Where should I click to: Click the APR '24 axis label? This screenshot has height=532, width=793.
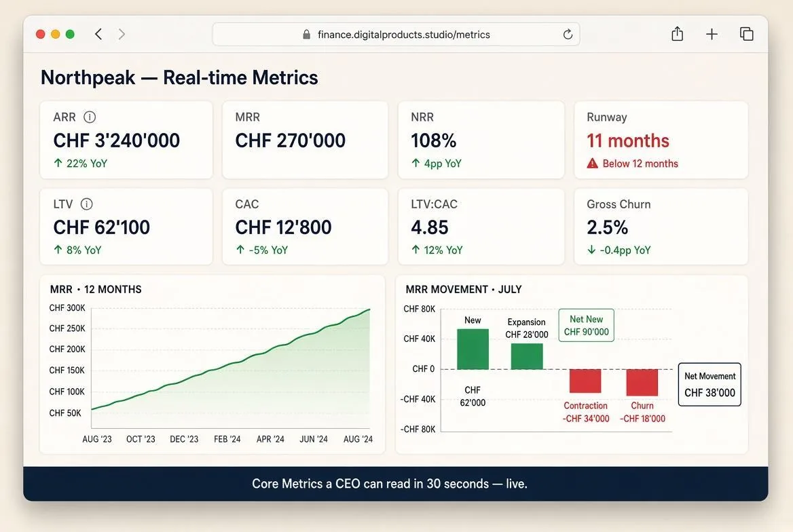pos(271,439)
